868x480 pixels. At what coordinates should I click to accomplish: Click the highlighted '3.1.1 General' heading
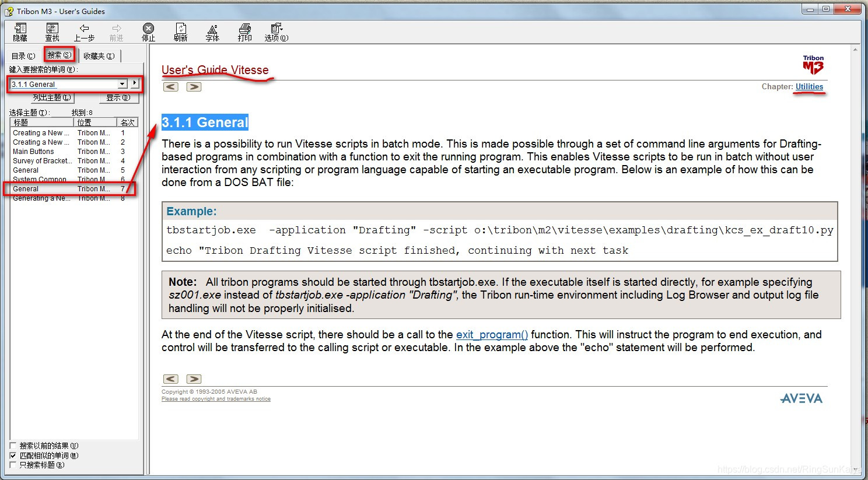205,122
